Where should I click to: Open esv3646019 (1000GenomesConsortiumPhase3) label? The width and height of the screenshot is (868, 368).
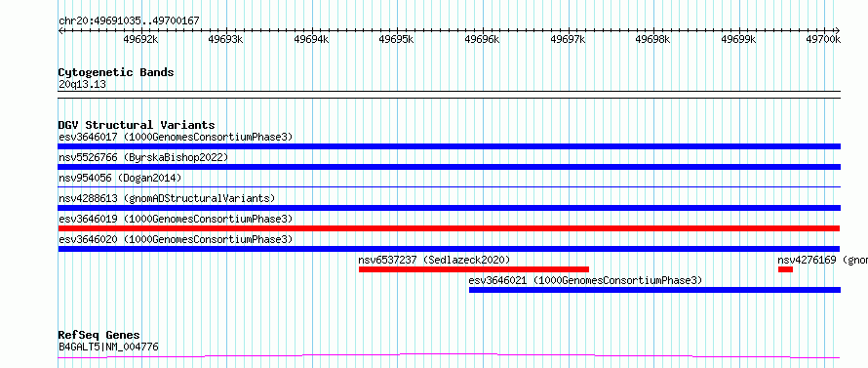(x=176, y=219)
